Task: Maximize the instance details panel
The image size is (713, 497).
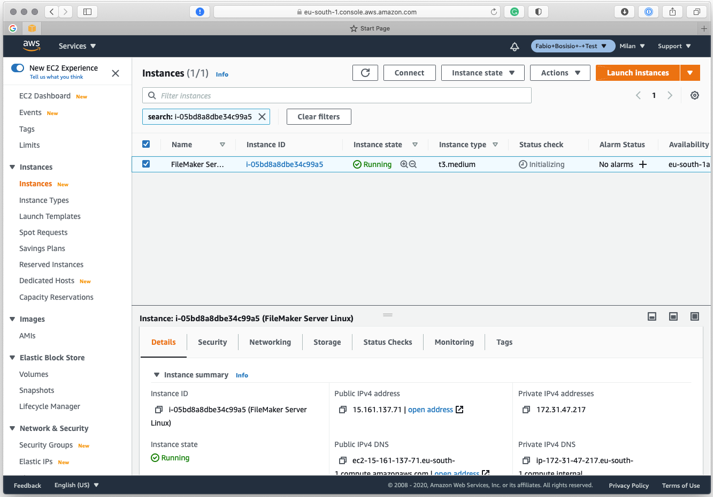Action: tap(694, 316)
